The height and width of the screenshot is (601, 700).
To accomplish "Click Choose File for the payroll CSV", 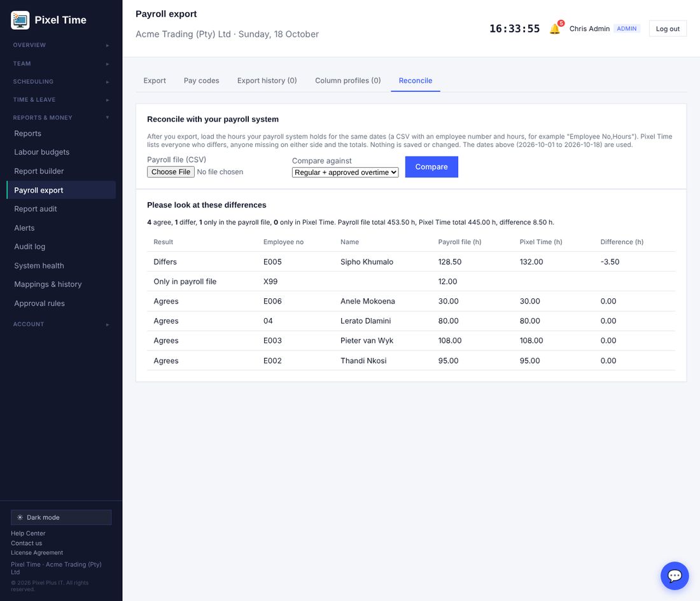I will pos(171,172).
